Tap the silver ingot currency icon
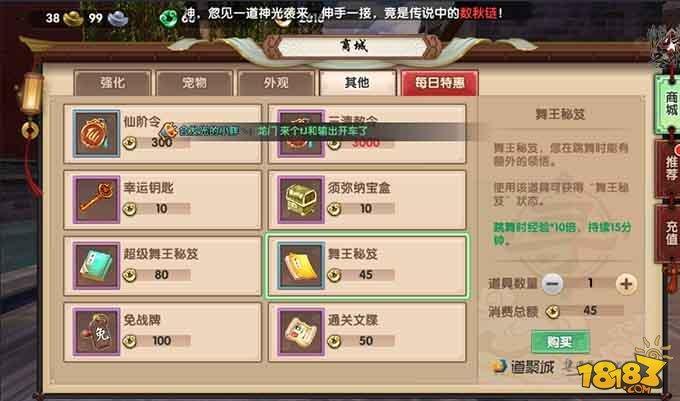 coord(118,18)
